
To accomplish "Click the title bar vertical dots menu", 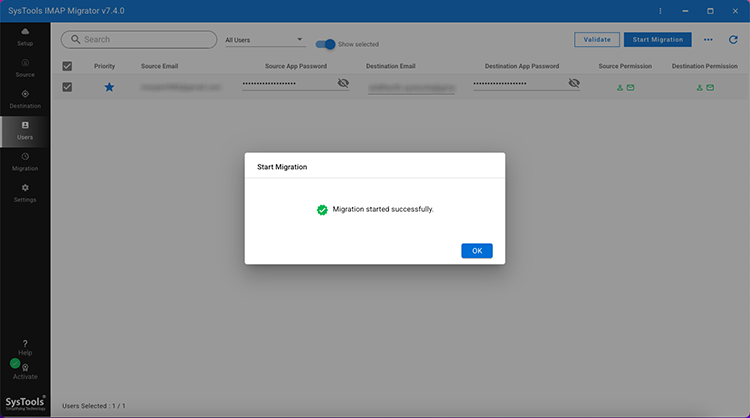I will point(660,11).
